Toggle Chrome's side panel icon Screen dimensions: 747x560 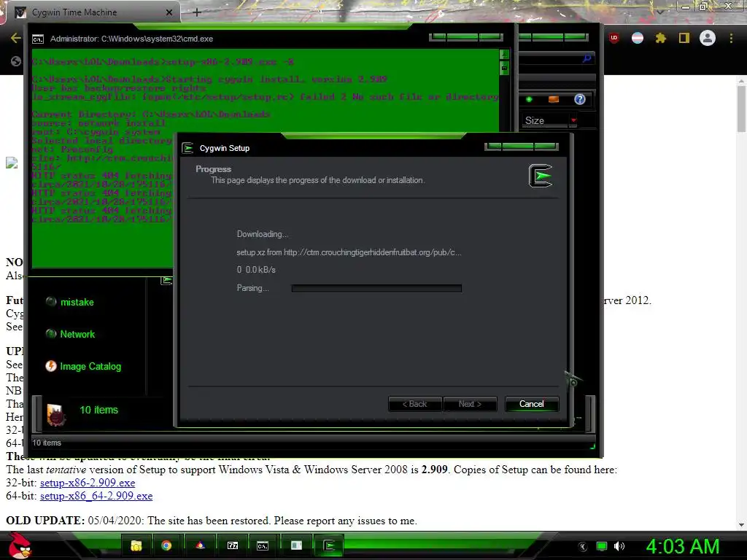pos(684,38)
